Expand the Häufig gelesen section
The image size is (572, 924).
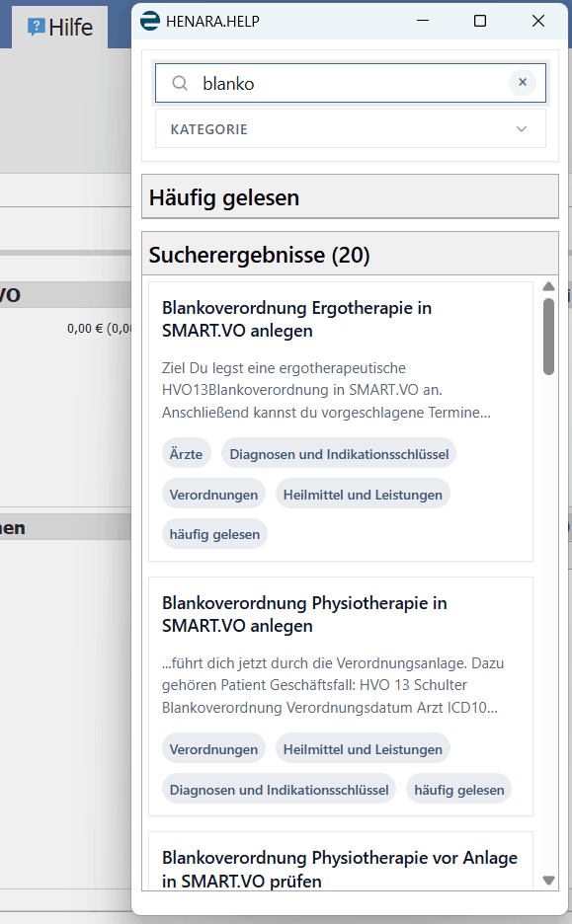click(x=351, y=197)
